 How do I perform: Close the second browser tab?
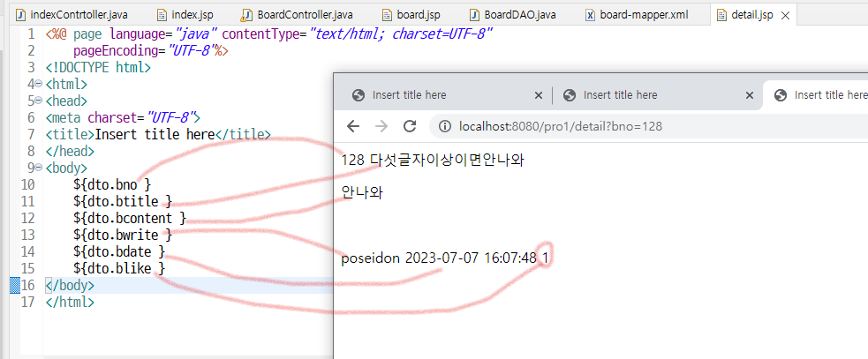coord(750,95)
